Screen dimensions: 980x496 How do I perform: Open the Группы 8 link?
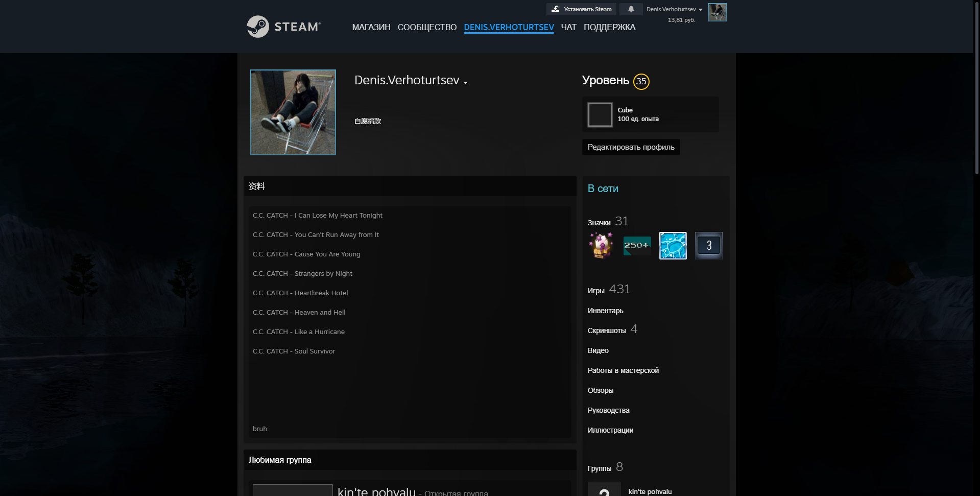pyautogui.click(x=605, y=467)
